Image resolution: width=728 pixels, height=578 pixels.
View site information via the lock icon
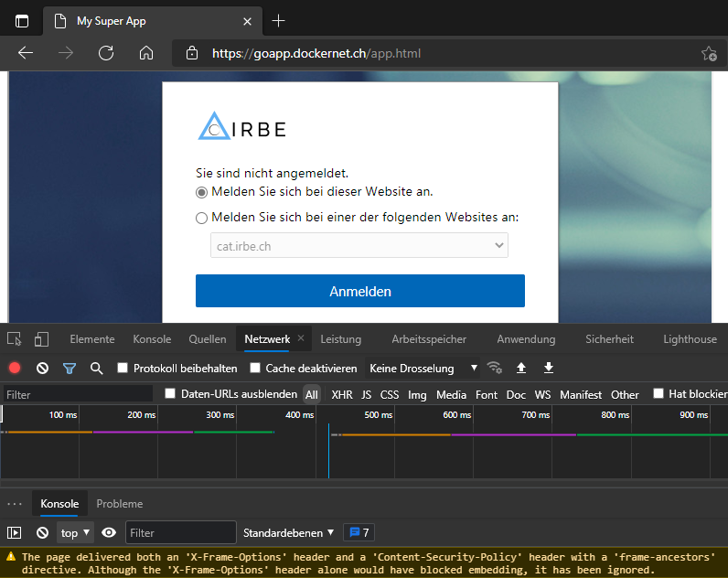coord(192,53)
